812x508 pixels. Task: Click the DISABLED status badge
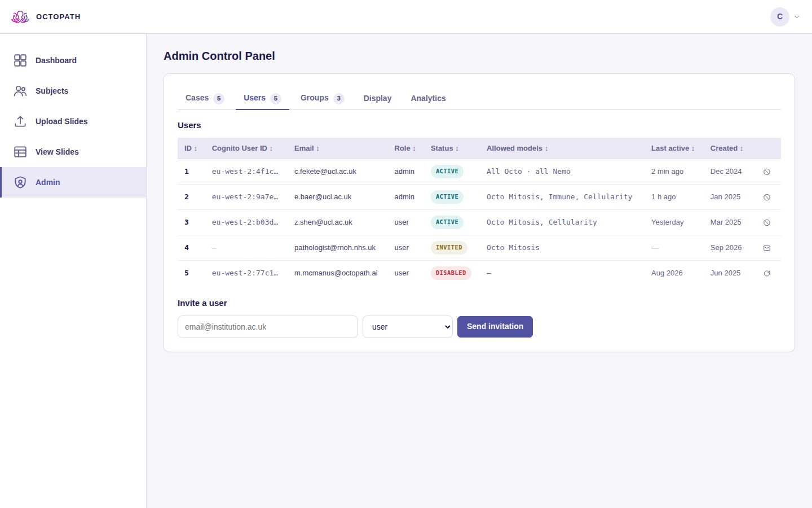tap(451, 273)
